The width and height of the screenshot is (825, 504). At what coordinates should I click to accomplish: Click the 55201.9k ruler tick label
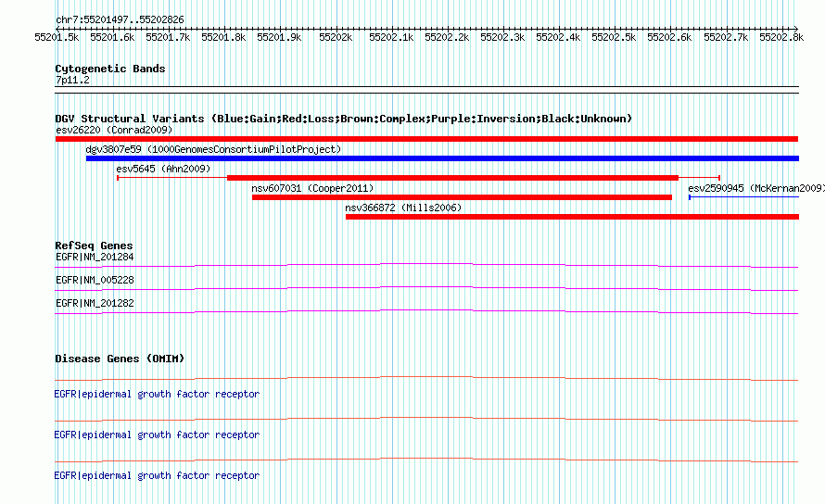pyautogui.click(x=279, y=37)
